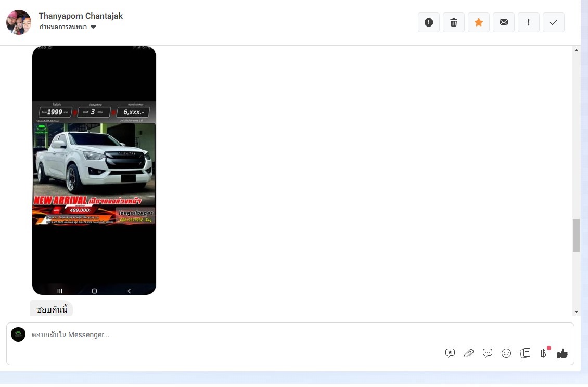Open the speech bubble quick-reply icon
The height and width of the screenshot is (387, 588).
click(488, 353)
